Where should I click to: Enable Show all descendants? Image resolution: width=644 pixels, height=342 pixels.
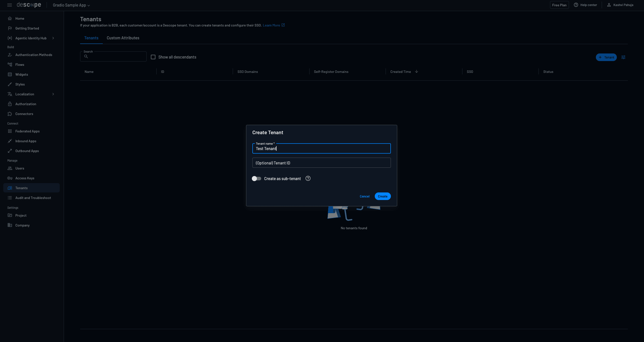coord(153,57)
